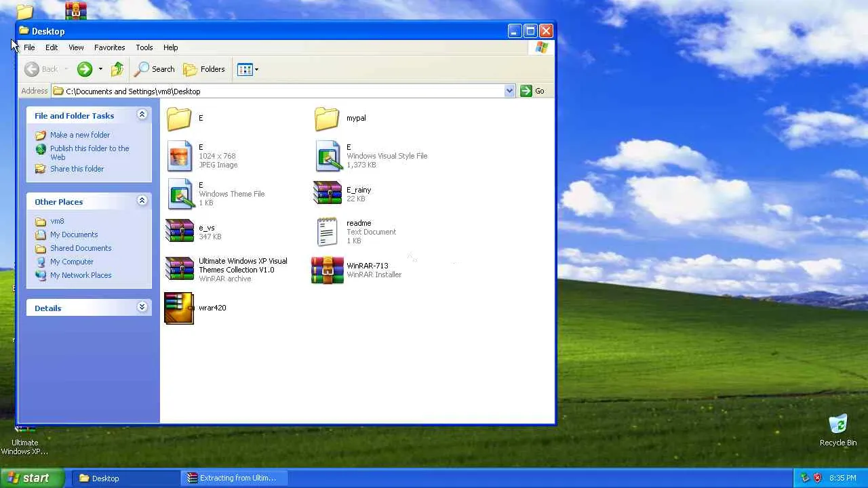
Task: Open My Computer from Other Places
Action: 72,262
